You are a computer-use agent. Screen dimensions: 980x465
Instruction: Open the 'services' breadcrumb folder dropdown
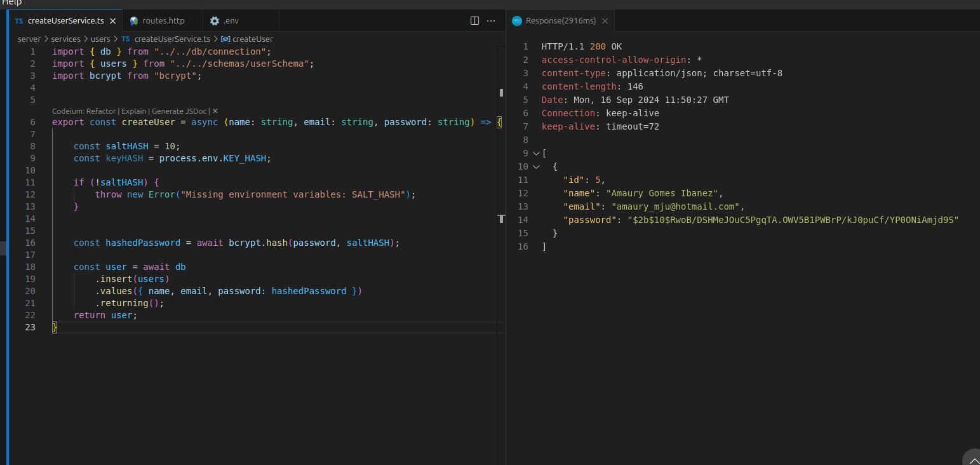pyautogui.click(x=65, y=39)
